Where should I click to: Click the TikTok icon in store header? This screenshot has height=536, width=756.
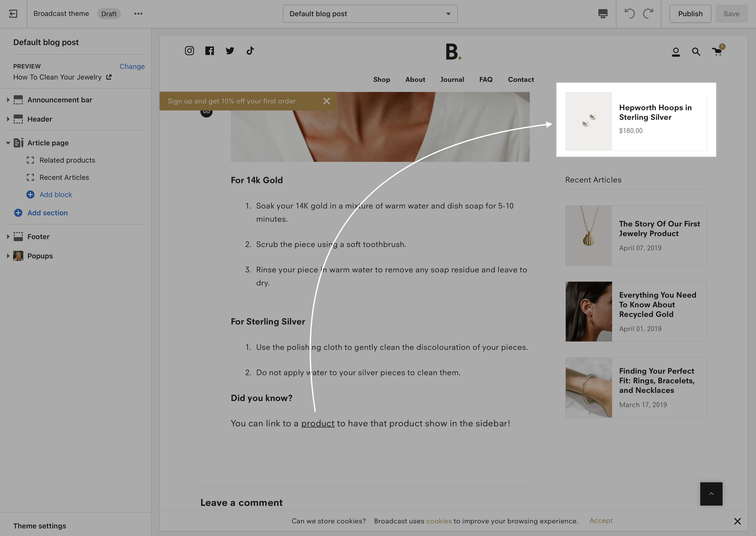(x=250, y=51)
